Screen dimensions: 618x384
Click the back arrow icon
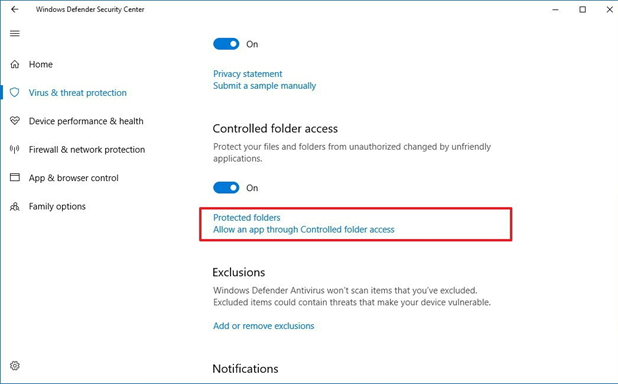tap(15, 9)
